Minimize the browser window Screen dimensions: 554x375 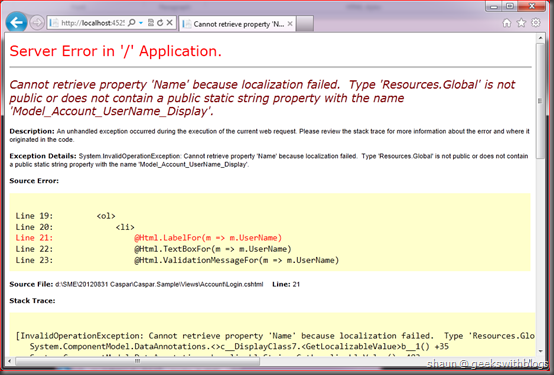tap(494, 6)
